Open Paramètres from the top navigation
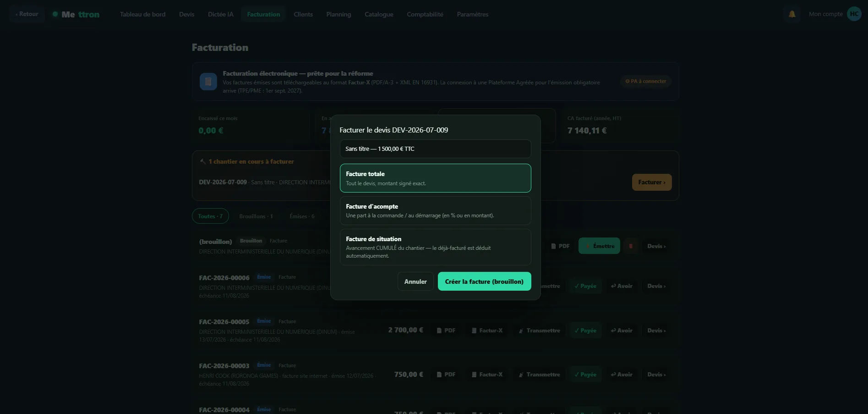868x414 pixels. pos(473,14)
